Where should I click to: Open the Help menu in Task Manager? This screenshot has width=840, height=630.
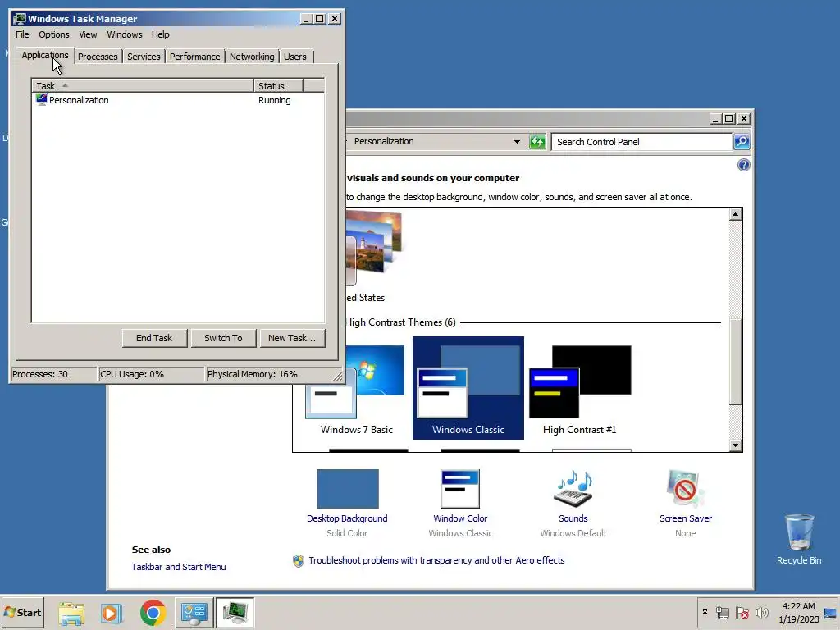tap(160, 34)
